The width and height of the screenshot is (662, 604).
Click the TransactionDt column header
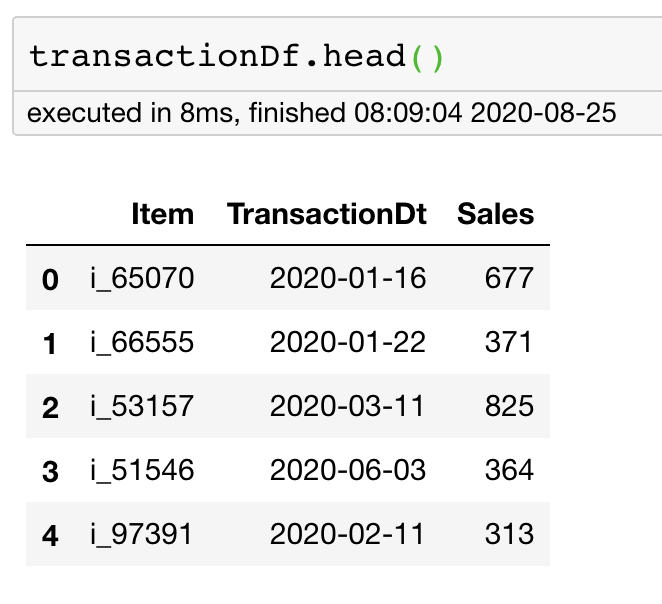tap(327, 214)
